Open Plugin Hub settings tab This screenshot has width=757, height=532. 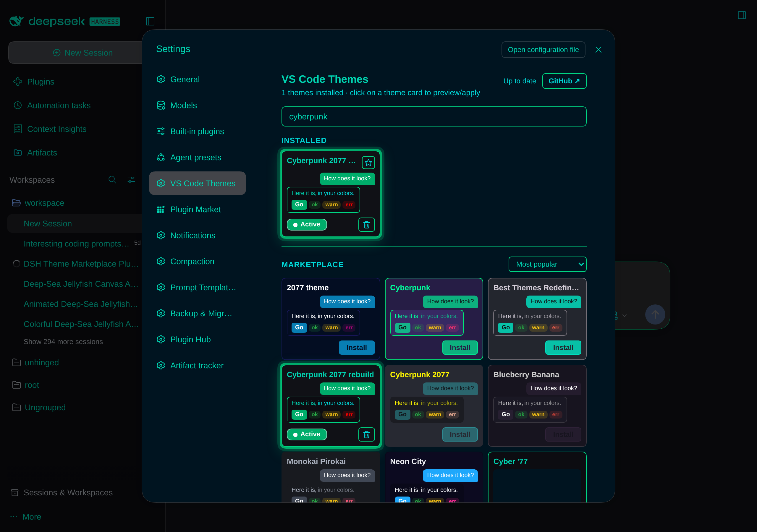click(x=197, y=340)
